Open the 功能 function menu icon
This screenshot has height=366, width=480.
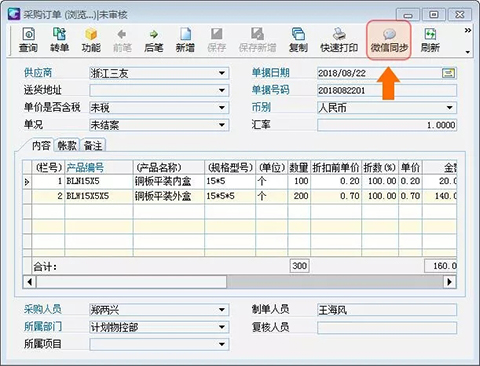pyautogui.click(x=91, y=40)
